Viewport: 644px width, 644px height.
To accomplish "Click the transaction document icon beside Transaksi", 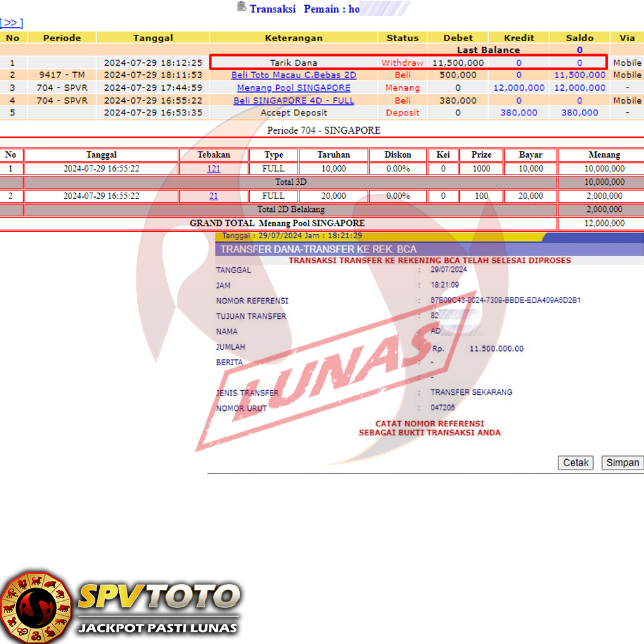I will pos(241,7).
